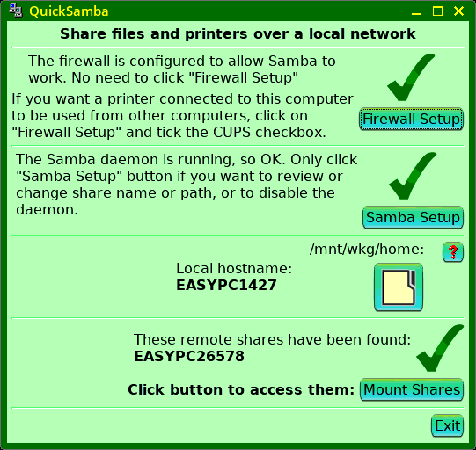Click the 'Samba daemon is running' message
Image resolution: width=476 pixels, height=450 pixels.
point(187,185)
